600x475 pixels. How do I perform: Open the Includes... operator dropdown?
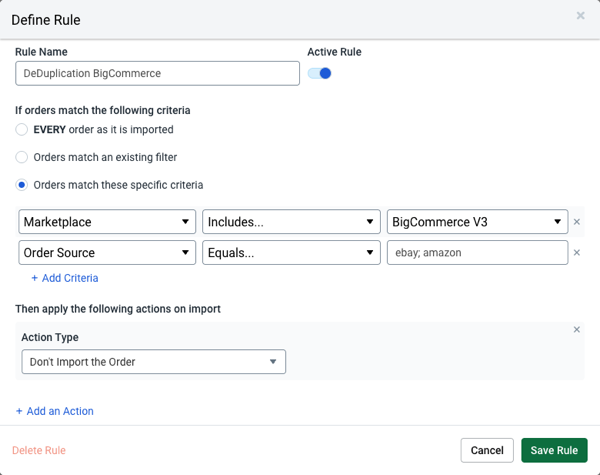(x=291, y=222)
